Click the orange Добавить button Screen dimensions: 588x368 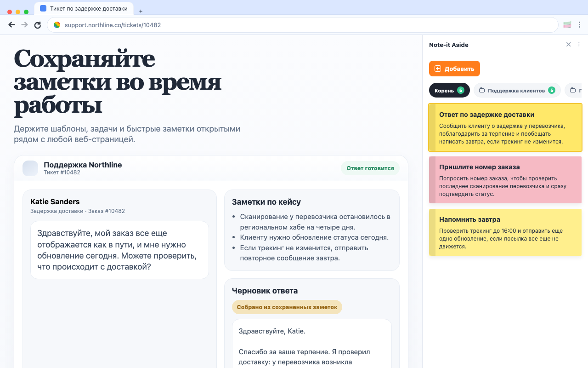point(454,68)
